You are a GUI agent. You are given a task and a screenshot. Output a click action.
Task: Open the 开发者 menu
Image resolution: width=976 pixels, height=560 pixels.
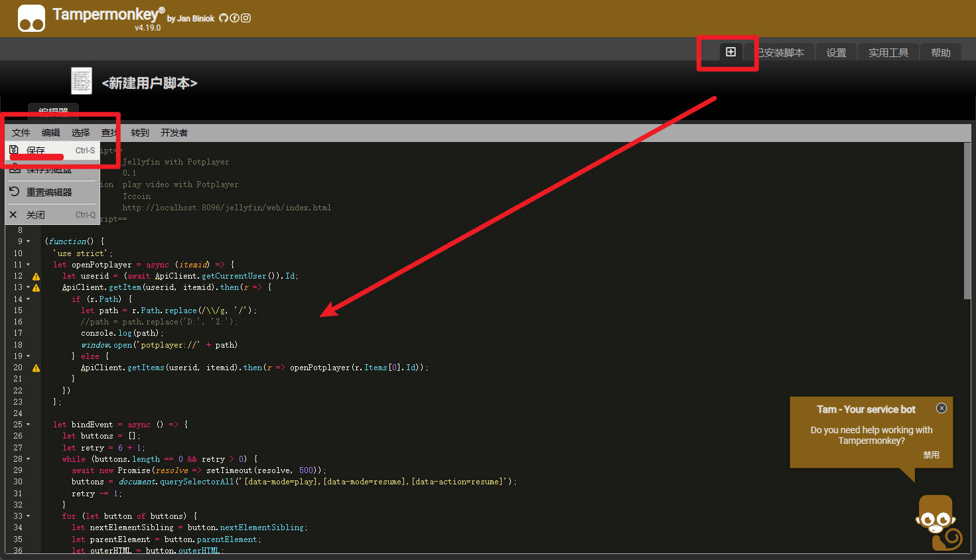[174, 133]
